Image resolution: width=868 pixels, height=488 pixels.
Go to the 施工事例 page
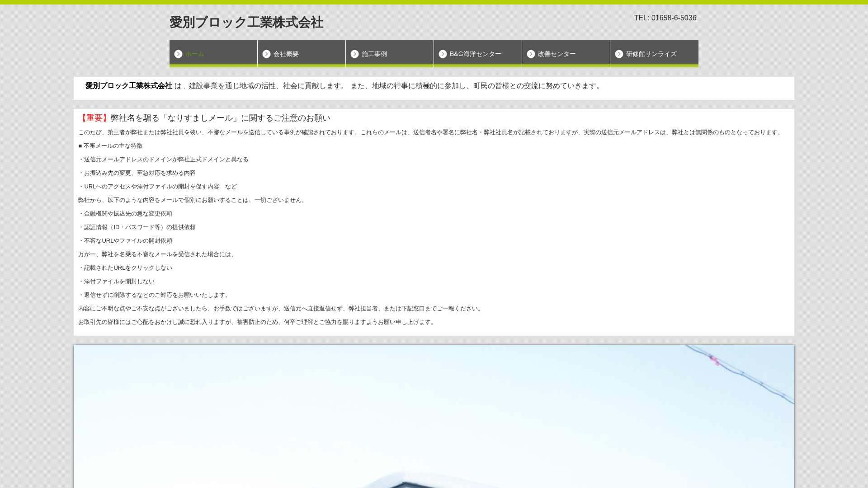click(x=390, y=54)
